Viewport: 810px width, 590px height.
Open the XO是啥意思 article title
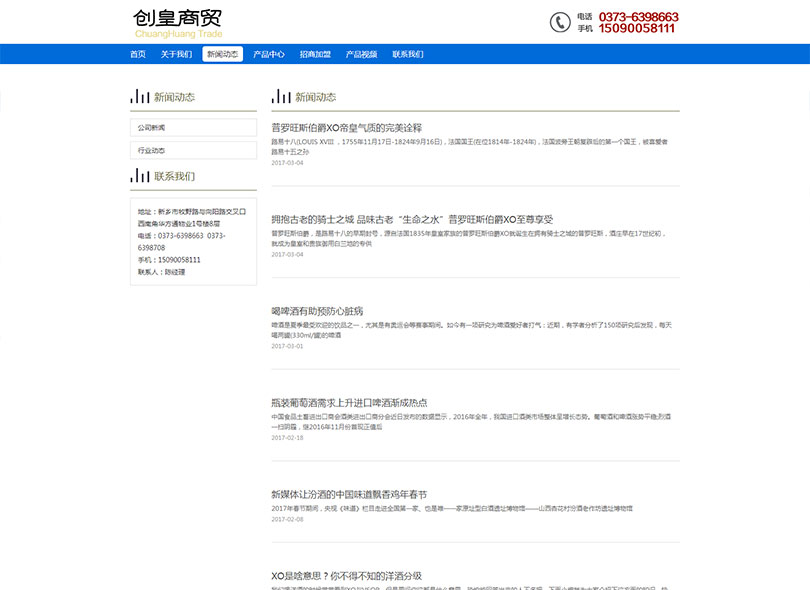pos(346,576)
